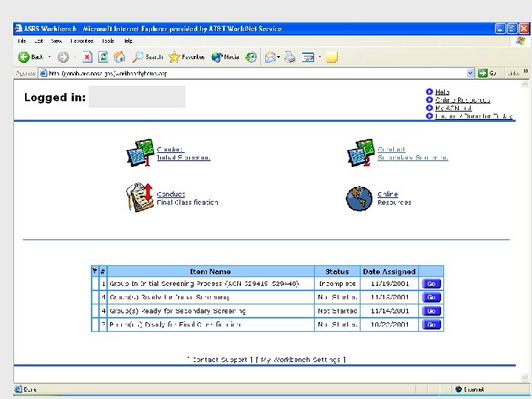Click the green Go arrow beside address
The image size is (532, 399).
coord(482,73)
